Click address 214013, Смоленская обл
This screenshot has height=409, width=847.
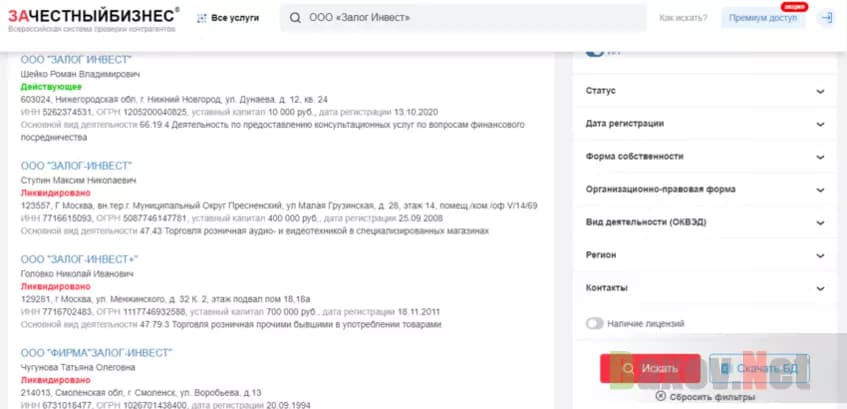click(x=141, y=393)
